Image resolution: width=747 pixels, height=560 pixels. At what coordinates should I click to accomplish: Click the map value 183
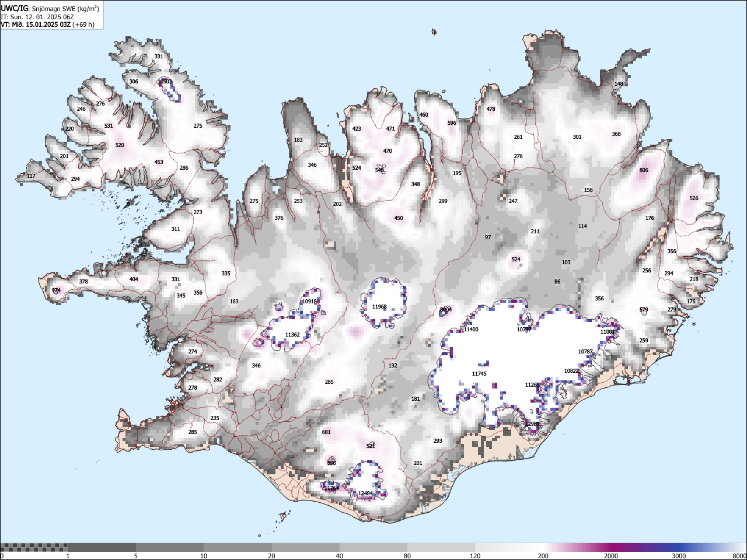(298, 140)
